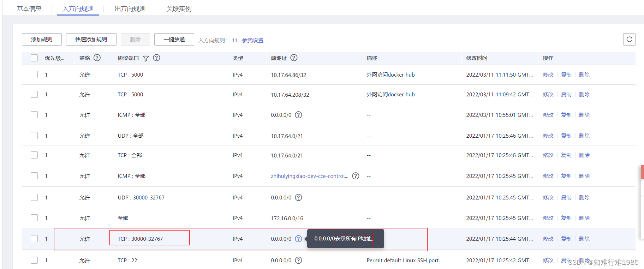Check the row with source 172.16.0.0/16
Screen dimensions: 644x269
[34, 218]
